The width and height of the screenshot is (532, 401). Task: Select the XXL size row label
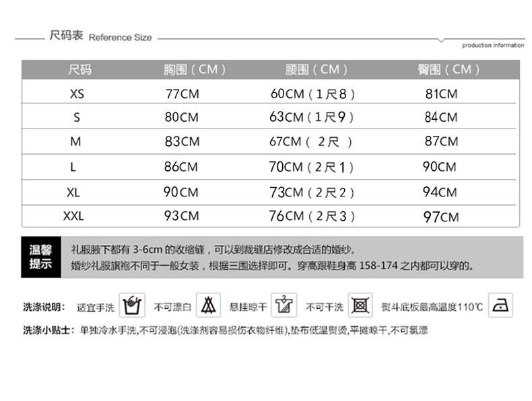tap(73, 216)
